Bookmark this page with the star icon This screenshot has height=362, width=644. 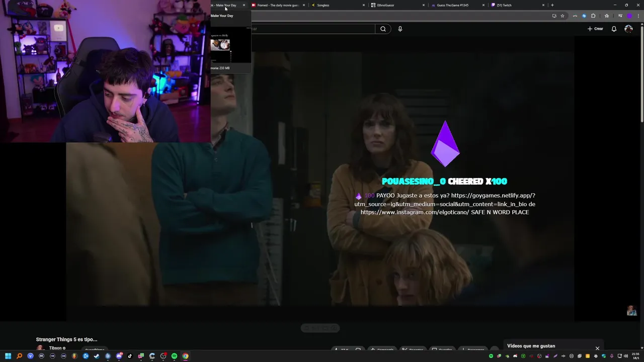click(x=562, y=16)
